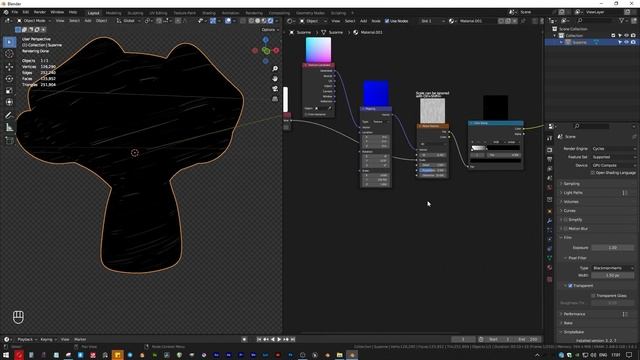Expand the Performance panel

[x=574, y=314]
